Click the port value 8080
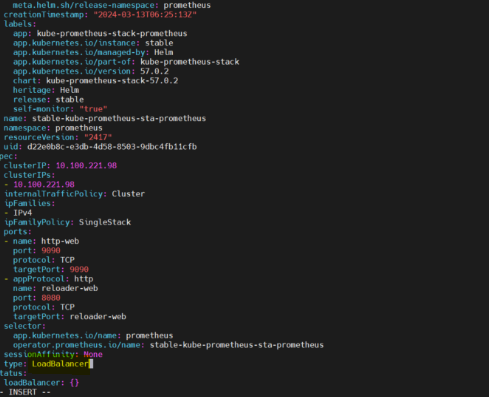The height and width of the screenshot is (397, 489). [x=51, y=298]
